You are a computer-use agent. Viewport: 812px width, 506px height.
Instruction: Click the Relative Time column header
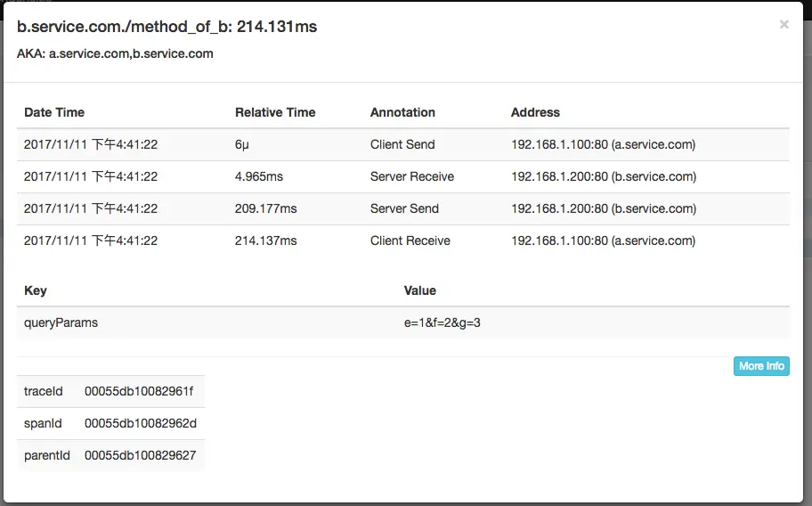pyautogui.click(x=275, y=112)
